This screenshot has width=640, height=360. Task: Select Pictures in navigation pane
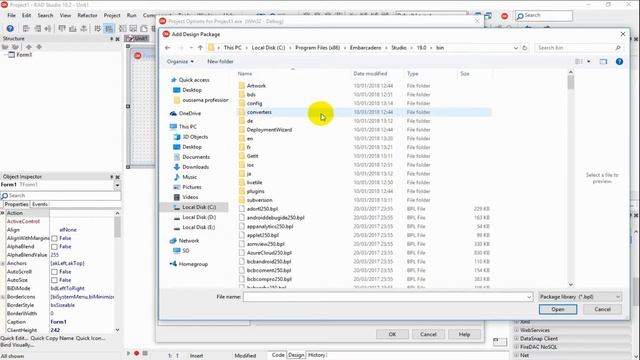192,187
